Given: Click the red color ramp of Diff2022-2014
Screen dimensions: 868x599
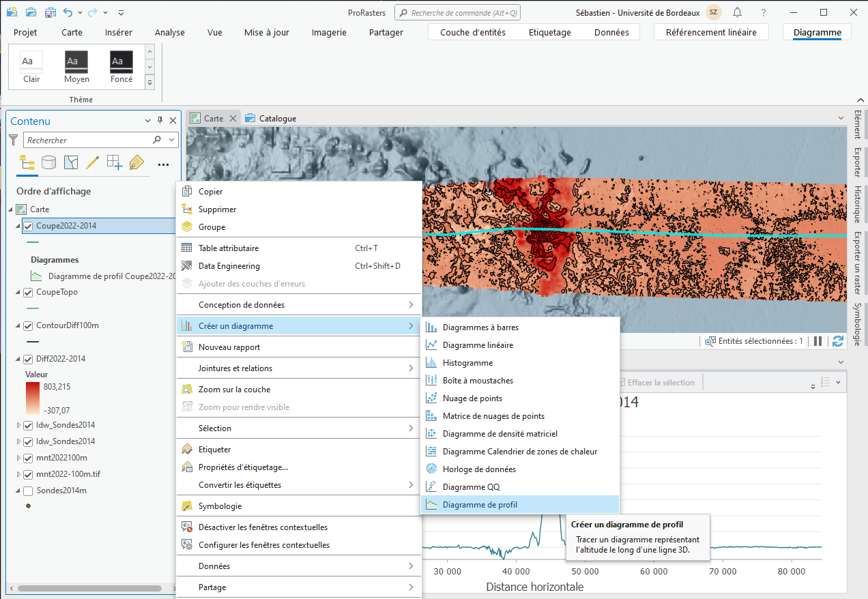Looking at the screenshot, I should click(33, 398).
